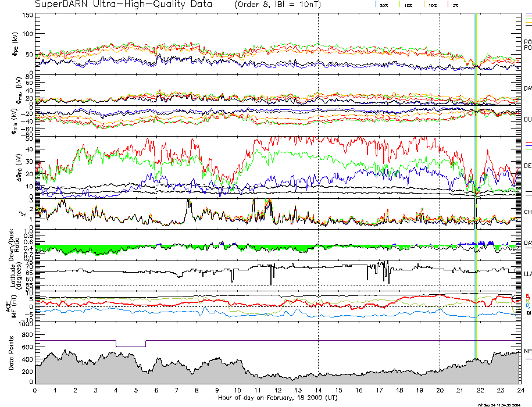
Task: Click the purple dip segment in the Data Points panel
Action: [131, 347]
